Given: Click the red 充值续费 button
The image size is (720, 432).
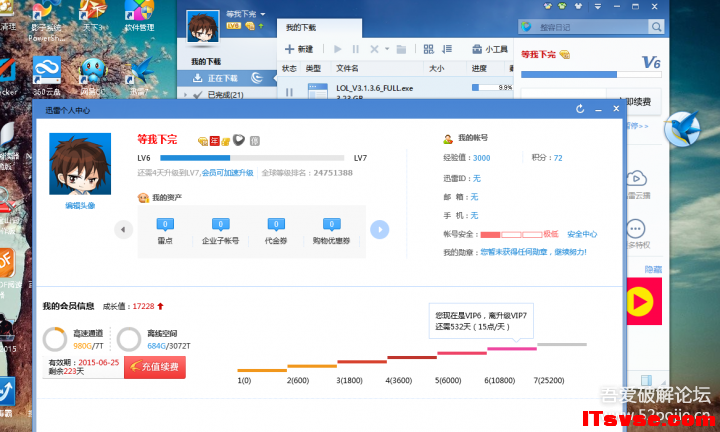Looking at the screenshot, I should tap(155, 367).
